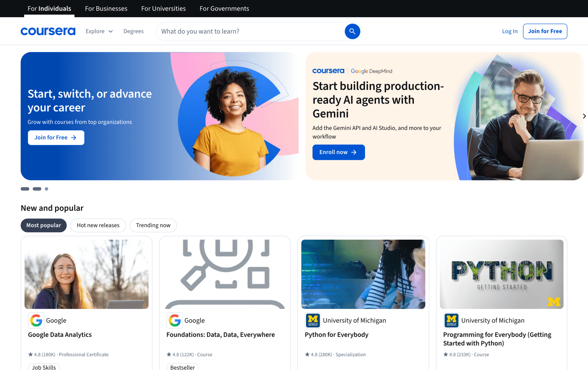Click Google logo on Foundations course card
588x370 pixels.
175,320
